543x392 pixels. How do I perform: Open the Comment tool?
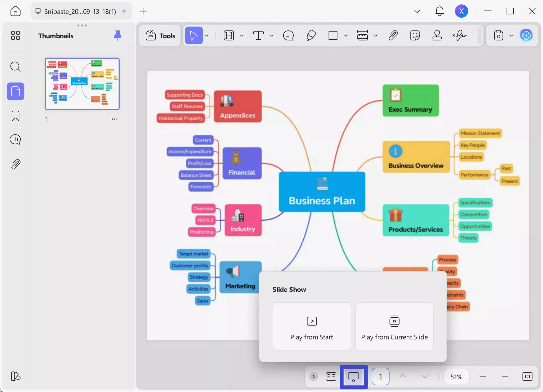pyautogui.click(x=288, y=35)
